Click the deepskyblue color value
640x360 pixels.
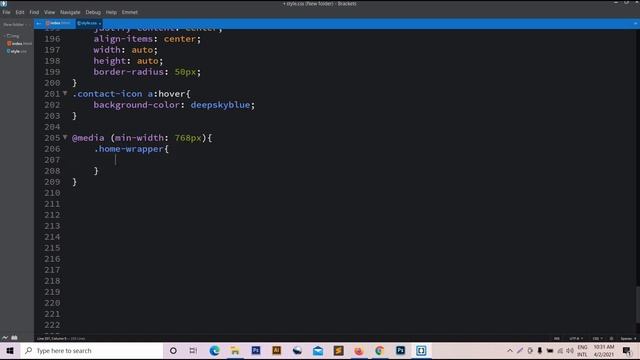click(x=220, y=105)
